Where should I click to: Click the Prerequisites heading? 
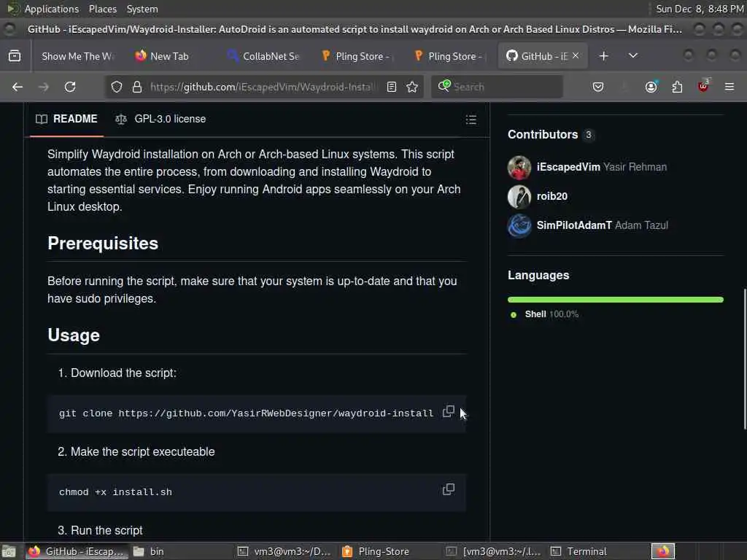coord(103,244)
